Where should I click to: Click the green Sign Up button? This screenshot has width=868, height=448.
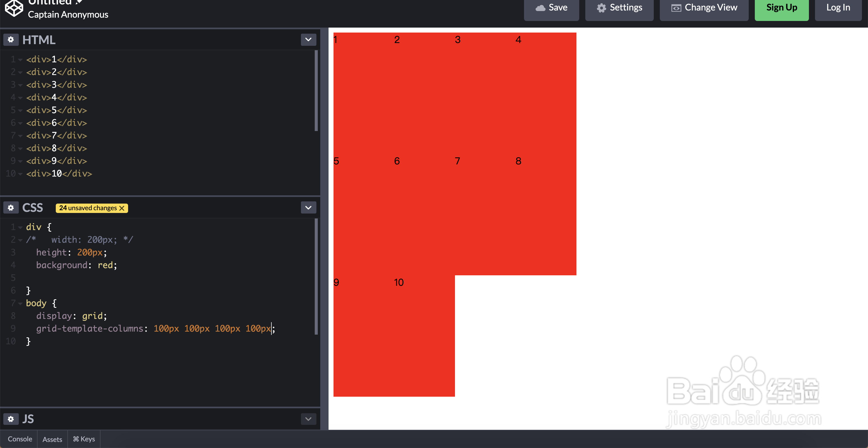[x=781, y=8]
